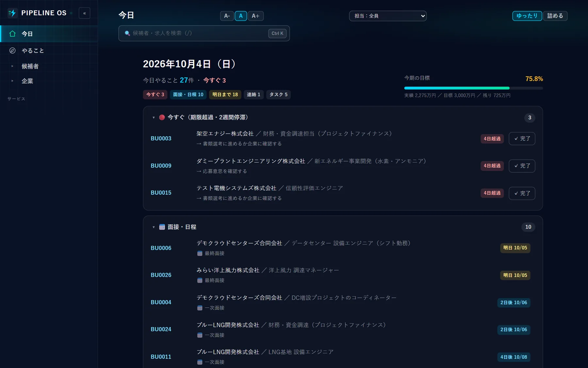This screenshot has height=368, width=588.
Task: Open the BU0006 record link
Action: [161, 248]
